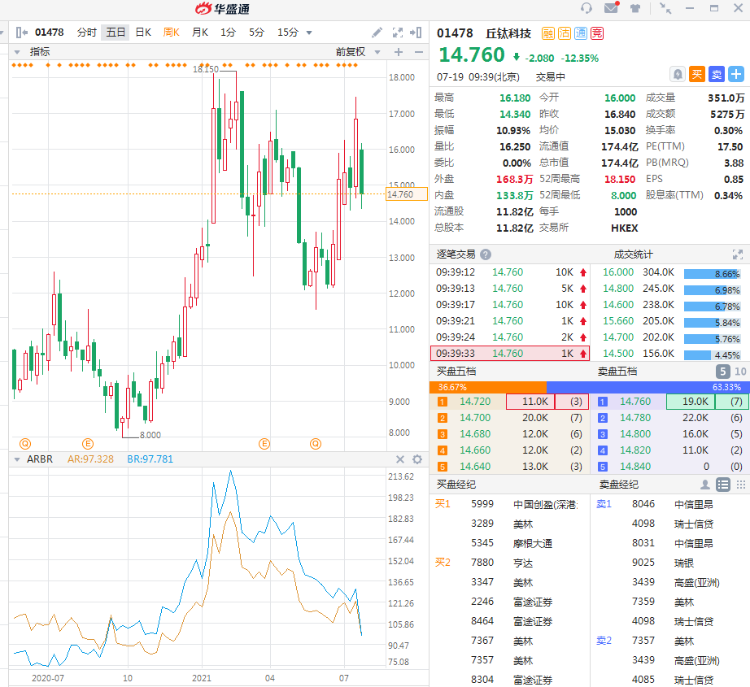This screenshot has height=687, width=750.
Task: Show 5 levels of order depth
Action: click(x=723, y=371)
